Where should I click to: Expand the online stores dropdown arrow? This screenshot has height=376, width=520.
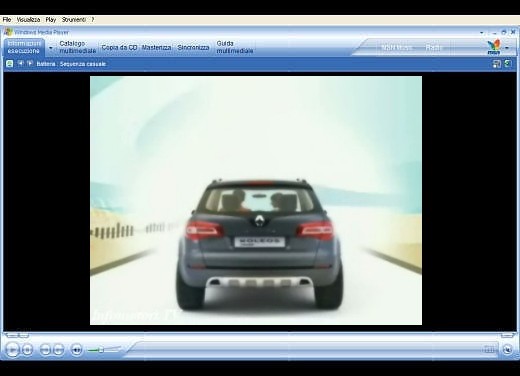point(507,48)
